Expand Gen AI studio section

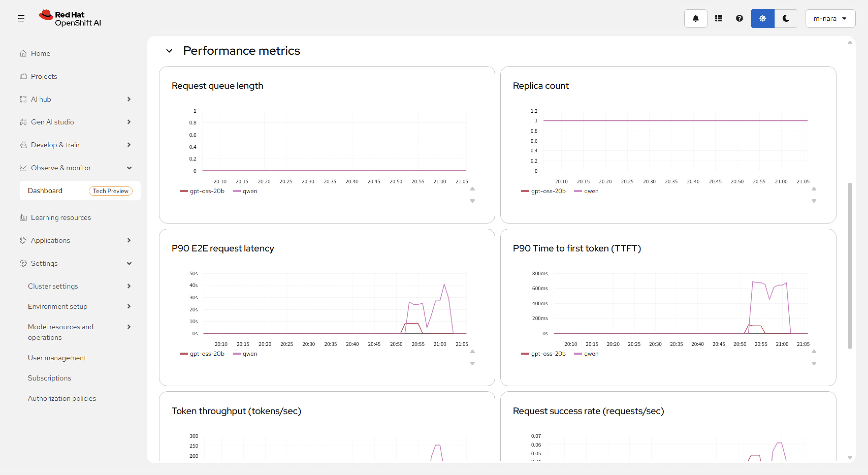tap(76, 122)
